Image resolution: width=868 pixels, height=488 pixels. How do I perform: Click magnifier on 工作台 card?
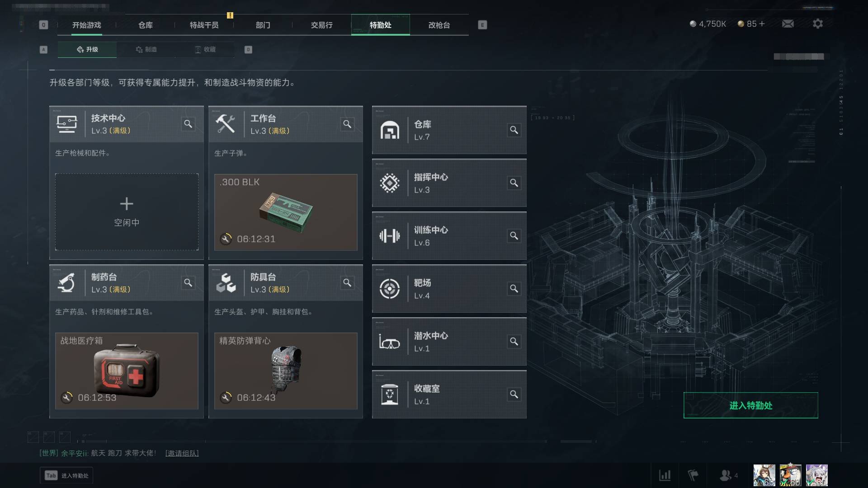(347, 124)
